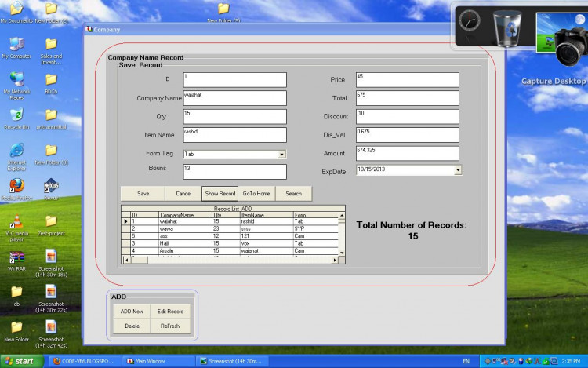Click the dock's trash can icon

tap(507, 28)
